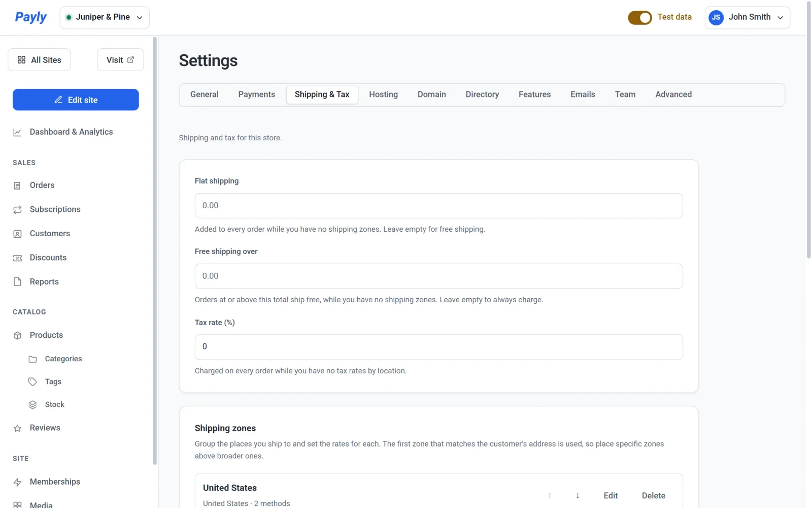812x508 pixels.
Task: Click the Visit external link icon
Action: point(130,60)
